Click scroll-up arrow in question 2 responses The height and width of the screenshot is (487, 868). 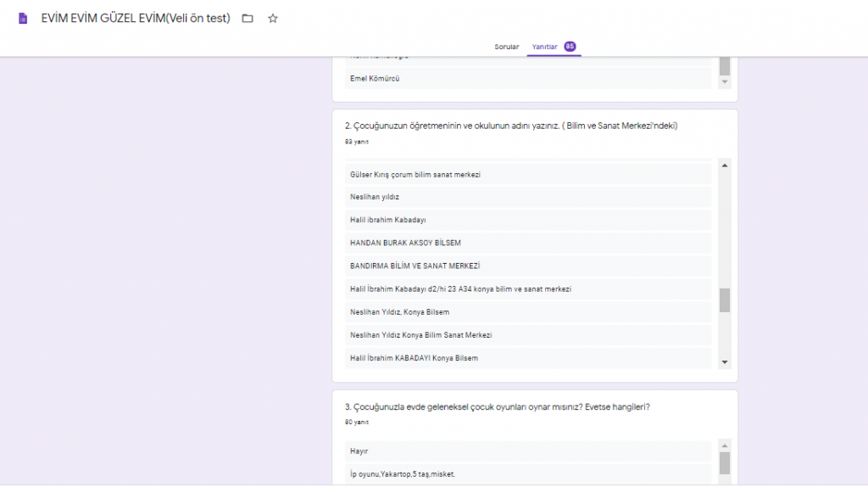(x=725, y=165)
